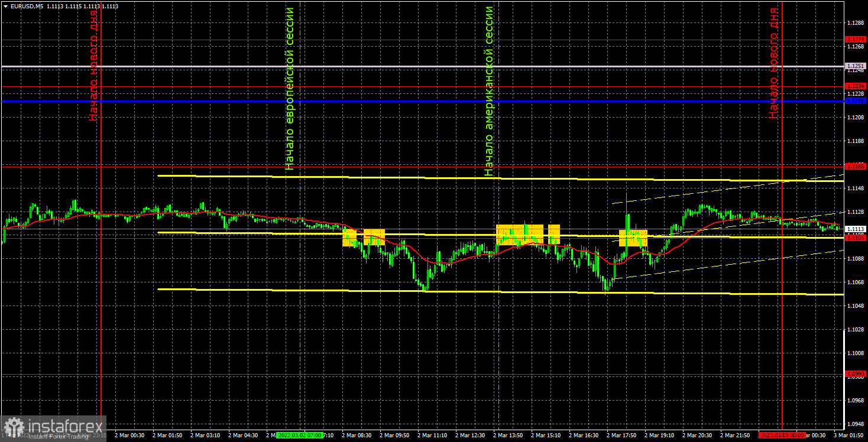Viewport: 868px width, 442px height.
Task: Click '2 Mar 13:50' on the time axis
Action: point(508,435)
